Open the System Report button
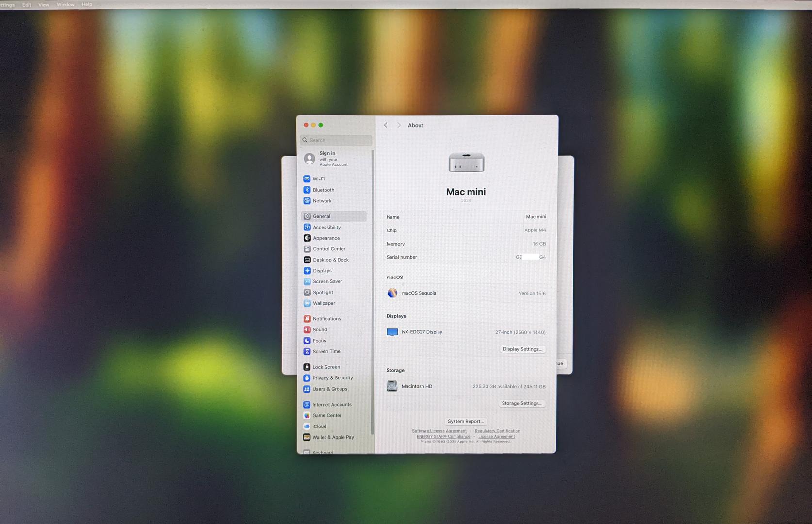The image size is (812, 524). [x=465, y=421]
